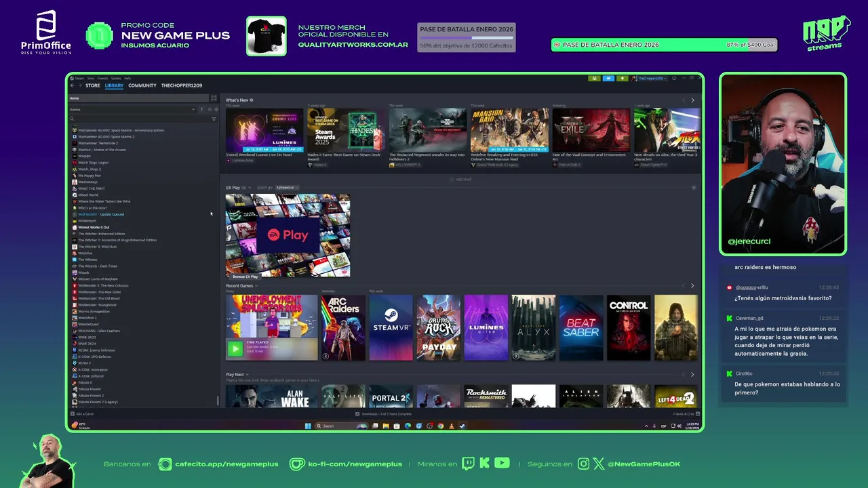
Task: Click the plus icon beside Add a Game
Action: [x=73, y=413]
